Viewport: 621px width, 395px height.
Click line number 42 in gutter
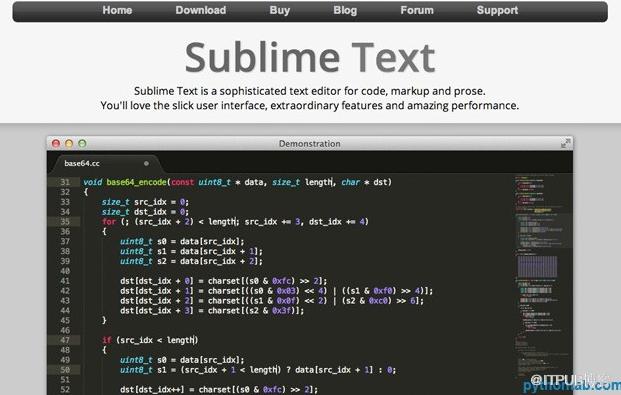click(x=65, y=291)
